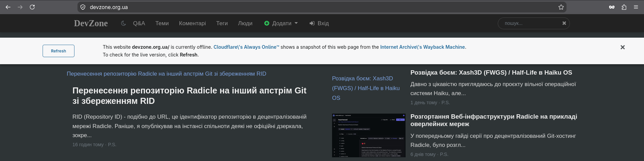
Task: Go to Коментарі page
Action: 193,23
